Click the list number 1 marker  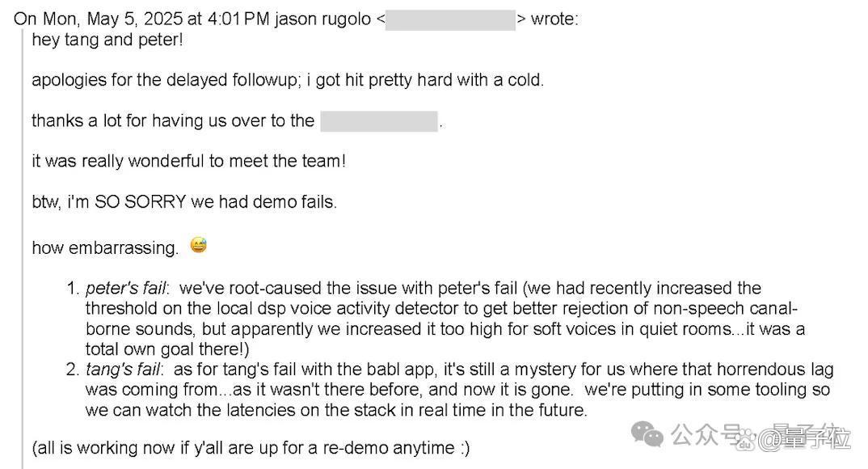pos(73,288)
